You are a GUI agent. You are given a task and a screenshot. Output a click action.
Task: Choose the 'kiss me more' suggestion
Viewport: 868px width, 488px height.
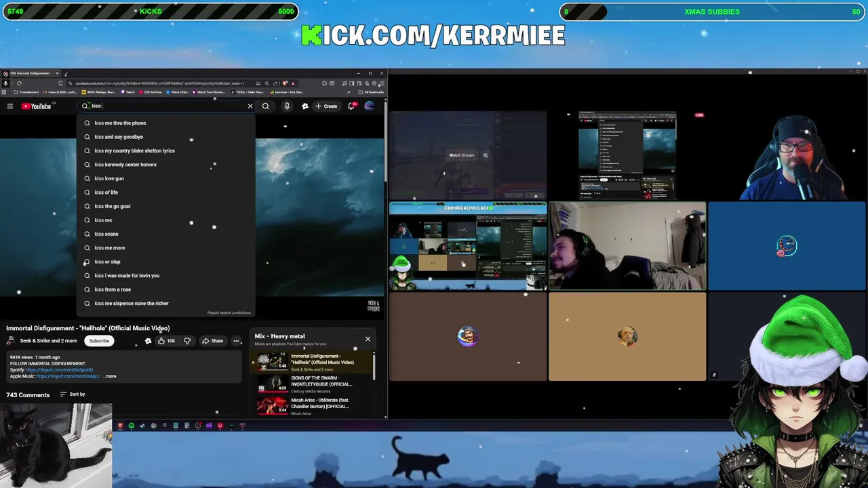166,248
